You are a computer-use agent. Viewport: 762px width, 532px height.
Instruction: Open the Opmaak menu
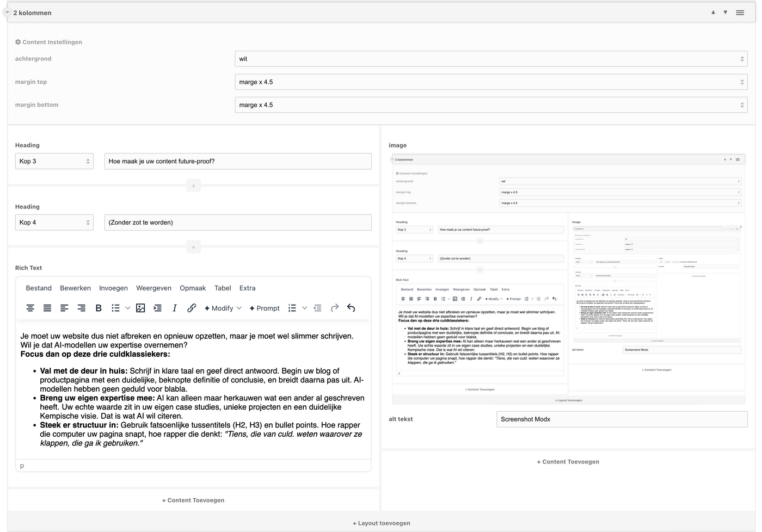coord(193,288)
